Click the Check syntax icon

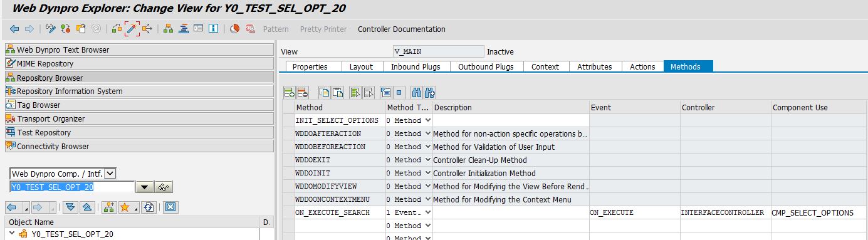117,29
